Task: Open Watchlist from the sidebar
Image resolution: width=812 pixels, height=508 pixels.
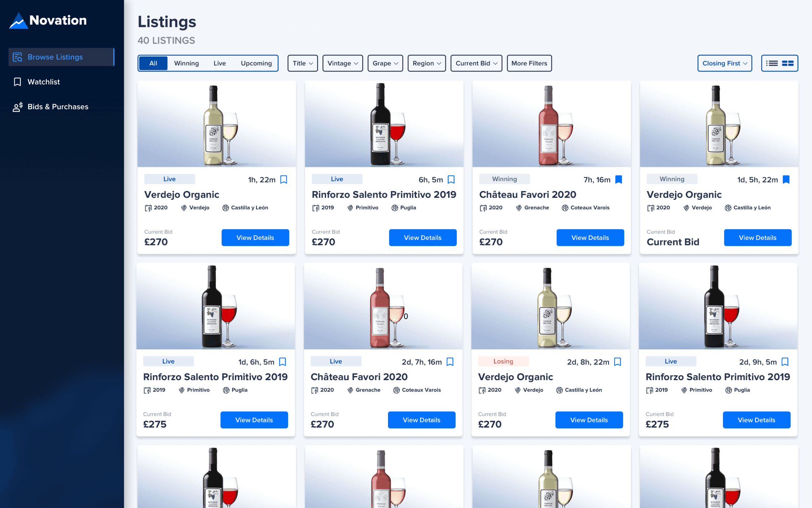Action: [44, 82]
